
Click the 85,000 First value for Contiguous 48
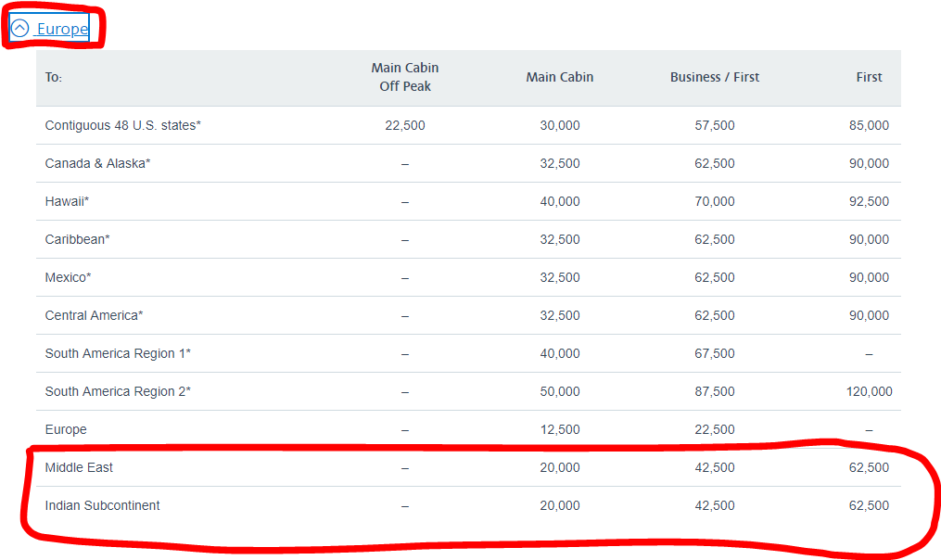868,125
